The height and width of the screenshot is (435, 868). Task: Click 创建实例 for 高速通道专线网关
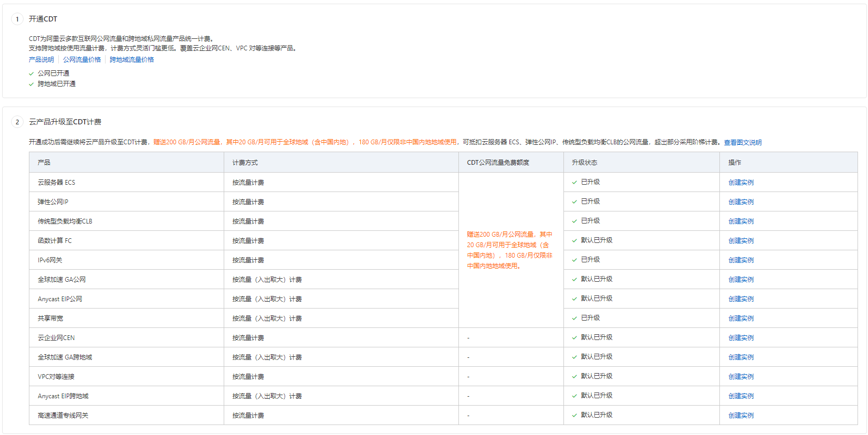(x=741, y=416)
